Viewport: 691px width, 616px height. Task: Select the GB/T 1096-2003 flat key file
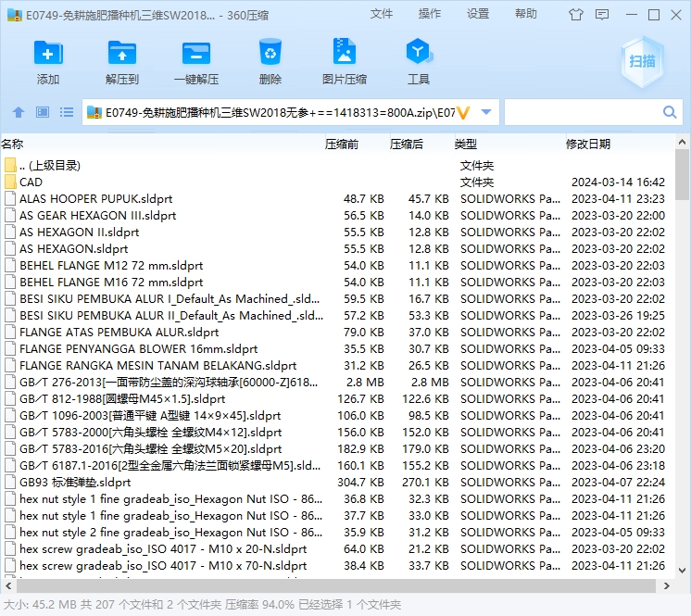(x=337, y=416)
